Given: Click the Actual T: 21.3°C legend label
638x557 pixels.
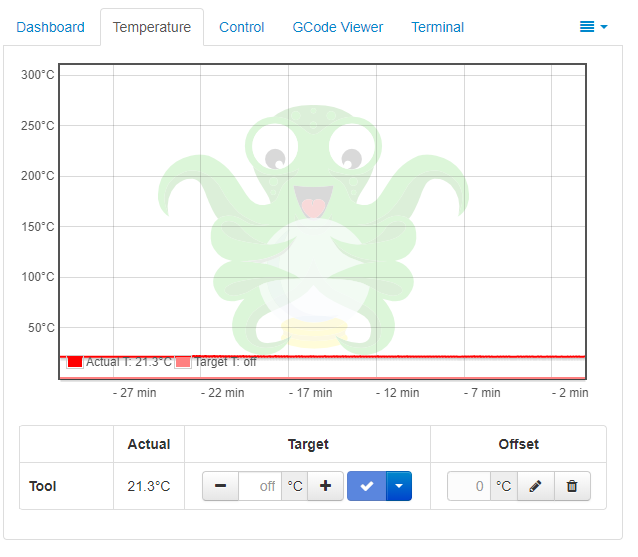Looking at the screenshot, I should (x=129, y=362).
